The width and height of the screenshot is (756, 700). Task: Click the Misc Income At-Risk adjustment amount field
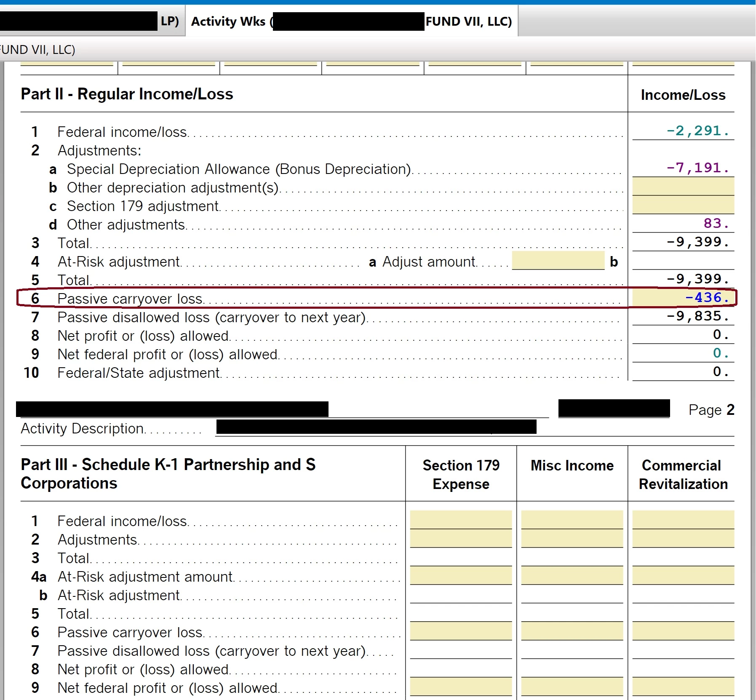point(572,575)
